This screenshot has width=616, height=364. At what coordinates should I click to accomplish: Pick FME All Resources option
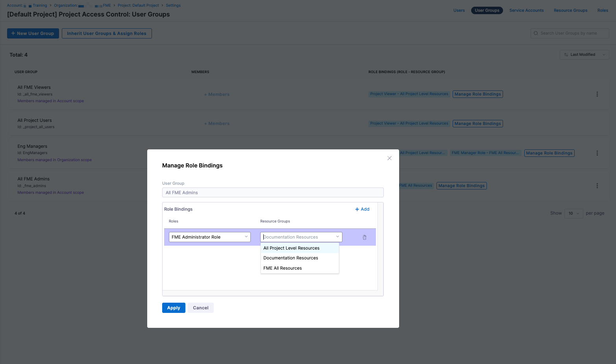(x=282, y=268)
